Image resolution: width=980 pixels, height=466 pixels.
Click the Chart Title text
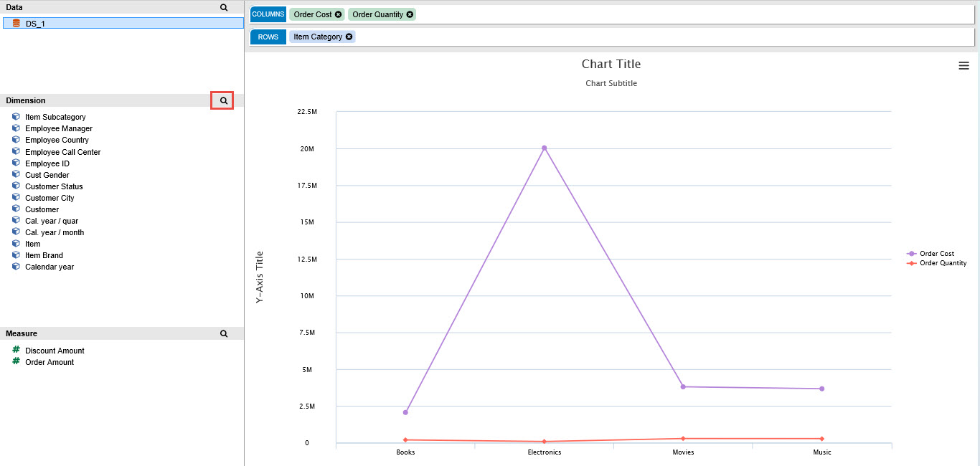point(611,65)
